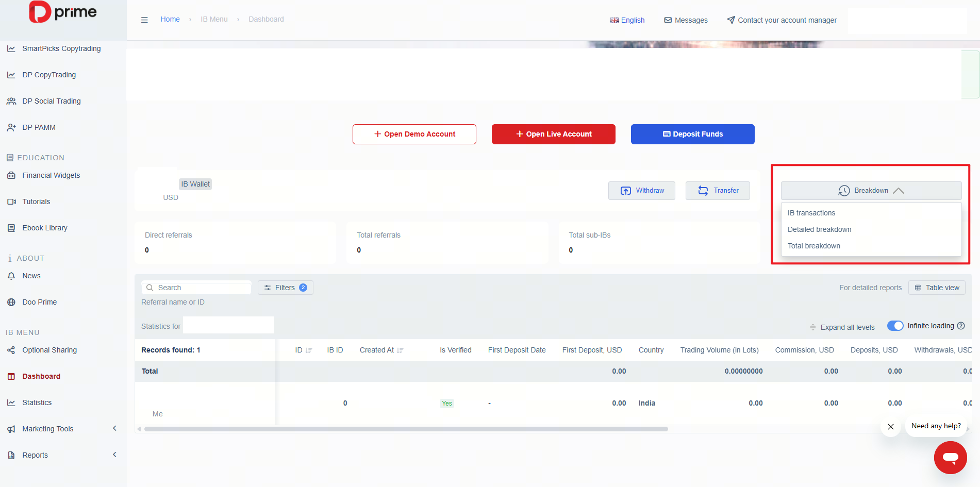Click the Country column header
The width and height of the screenshot is (980, 487).
(651, 350)
